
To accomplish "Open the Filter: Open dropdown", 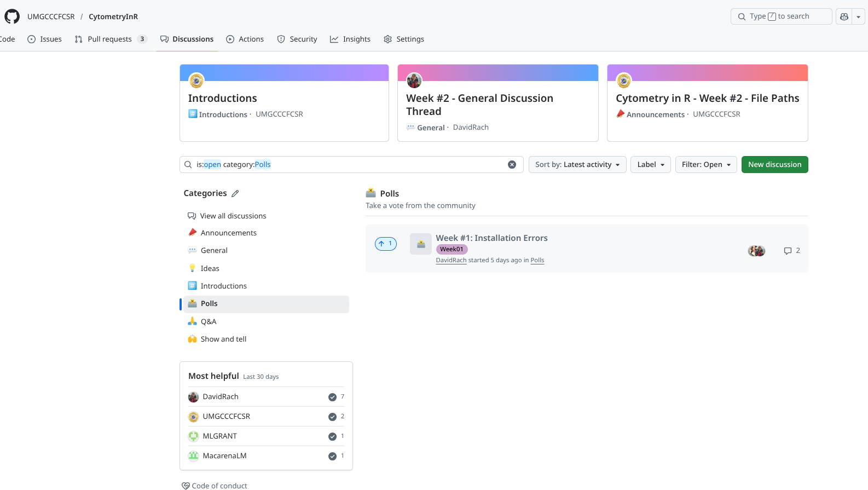I will coord(705,165).
